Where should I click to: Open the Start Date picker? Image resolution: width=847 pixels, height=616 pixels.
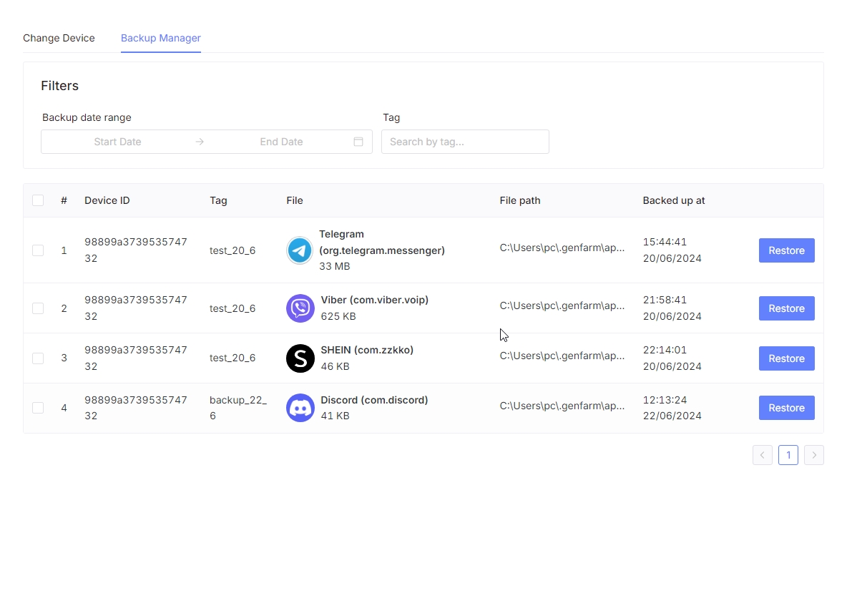coord(118,142)
